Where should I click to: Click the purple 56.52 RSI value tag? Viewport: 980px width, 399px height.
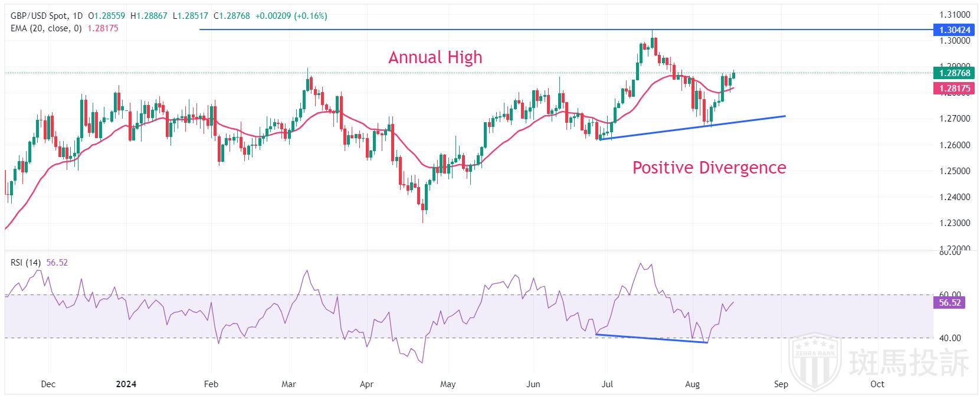tap(948, 303)
